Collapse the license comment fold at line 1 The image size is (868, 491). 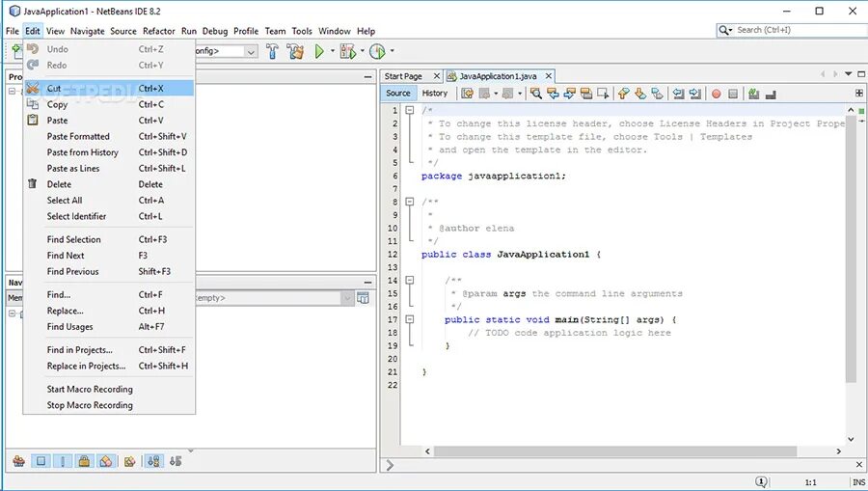coord(410,110)
